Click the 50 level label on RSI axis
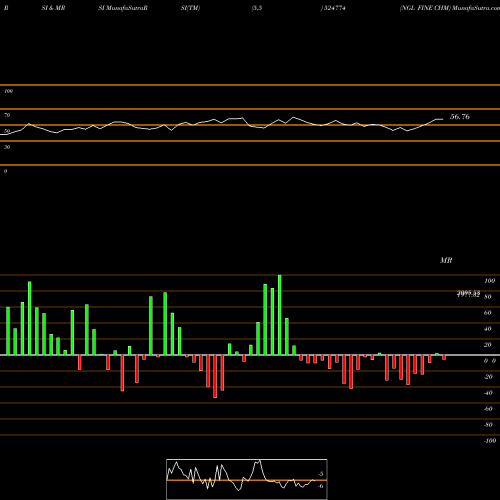 click(7, 131)
